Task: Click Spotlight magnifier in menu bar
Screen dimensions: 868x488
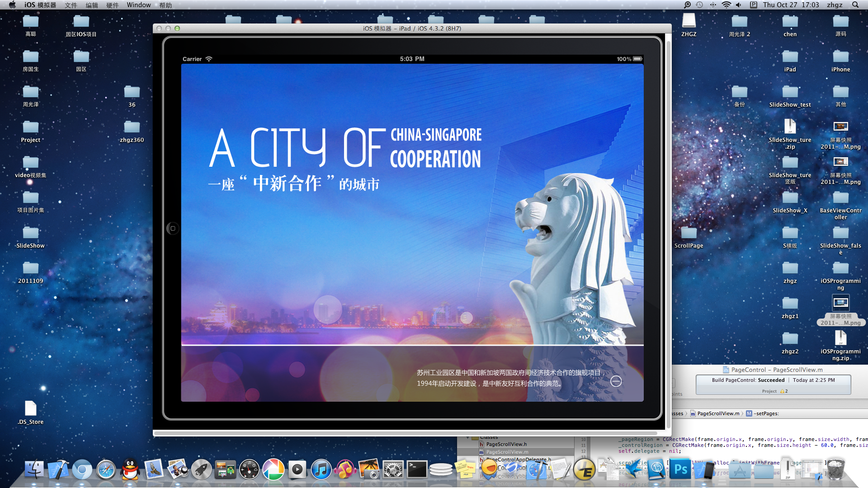Action: click(855, 5)
